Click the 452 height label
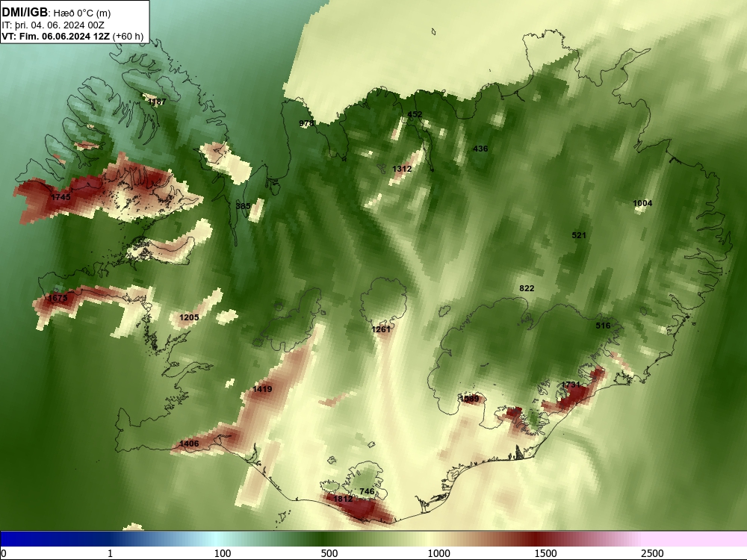This screenshot has width=747, height=560. pyautogui.click(x=415, y=114)
